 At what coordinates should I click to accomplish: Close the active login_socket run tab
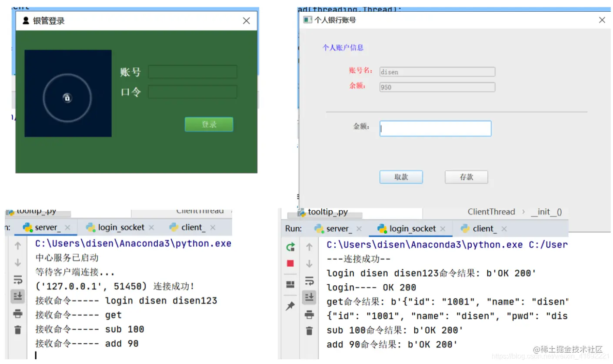pyautogui.click(x=443, y=229)
